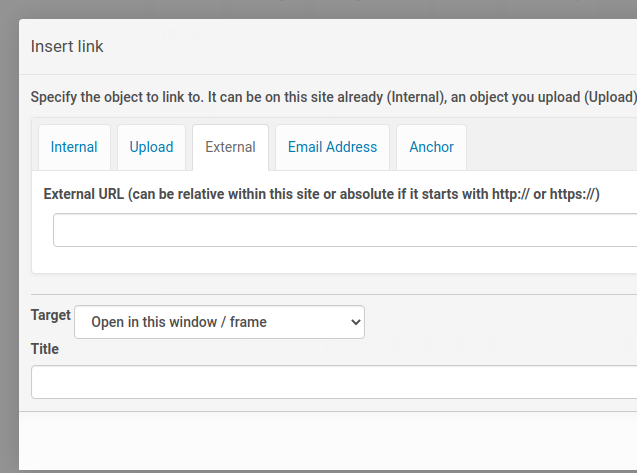Focus the External URL input field
Screen dimensions: 637x473
tap(345, 230)
